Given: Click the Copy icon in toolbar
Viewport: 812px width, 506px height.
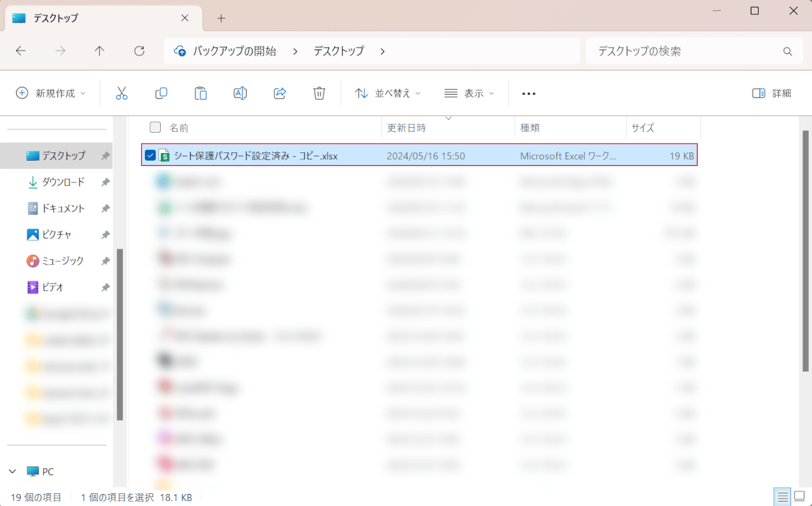Looking at the screenshot, I should point(161,93).
